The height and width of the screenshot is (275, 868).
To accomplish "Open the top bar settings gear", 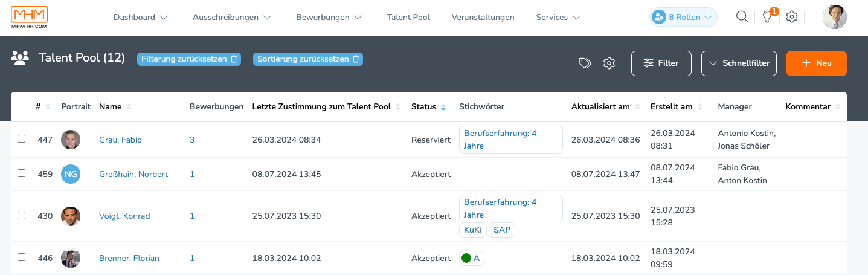I will [x=792, y=17].
